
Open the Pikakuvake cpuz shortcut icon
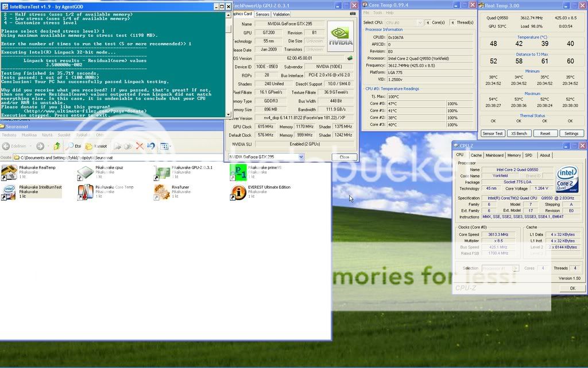tap(86, 172)
